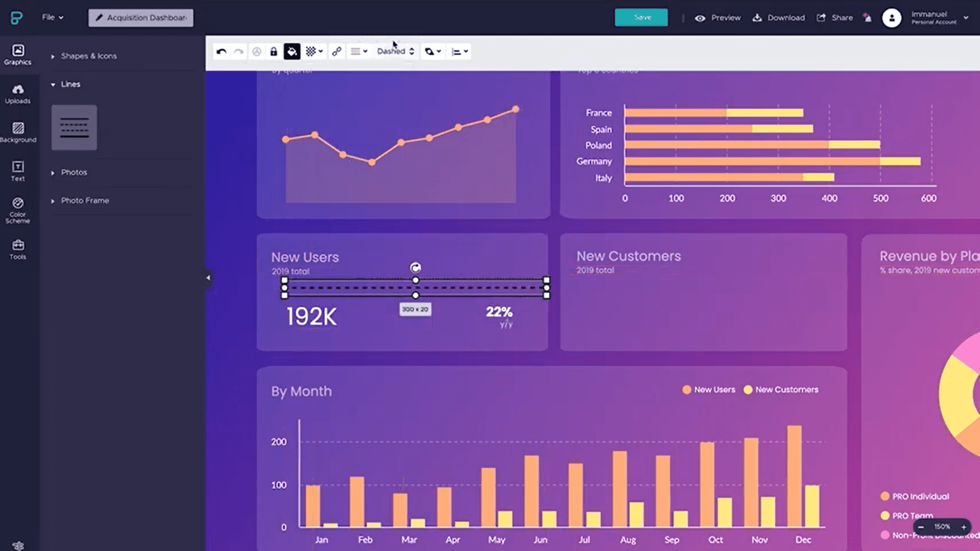The height and width of the screenshot is (551, 980).
Task: Open the Tools sidebar panel
Action: (x=18, y=250)
